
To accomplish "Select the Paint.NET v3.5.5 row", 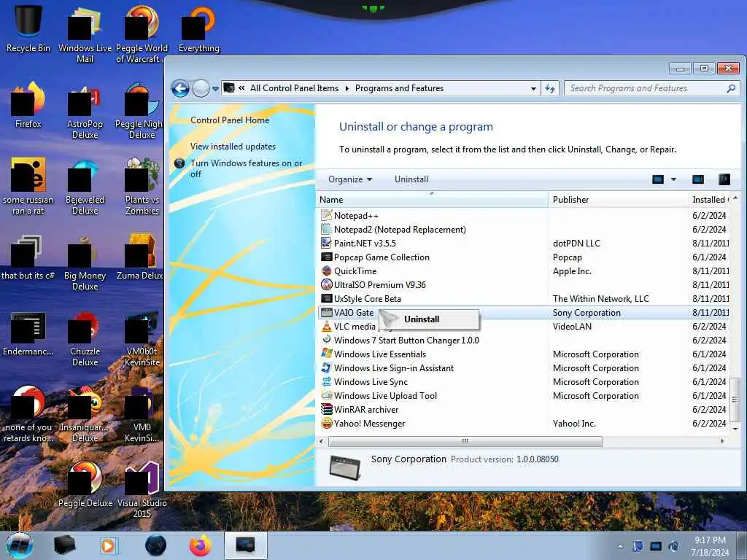I will 523,244.
